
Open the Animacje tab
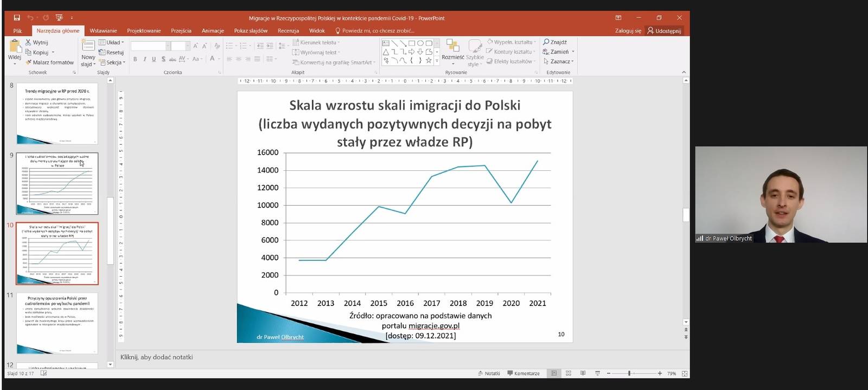click(213, 31)
